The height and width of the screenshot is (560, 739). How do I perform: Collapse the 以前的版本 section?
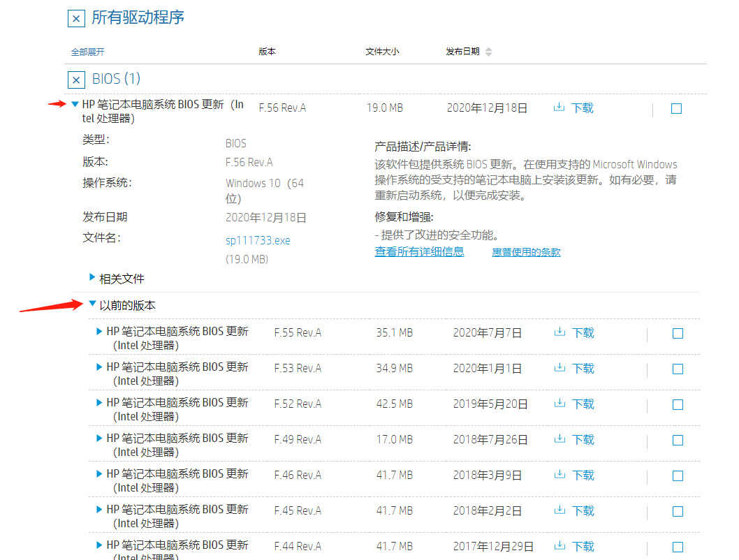click(x=92, y=304)
